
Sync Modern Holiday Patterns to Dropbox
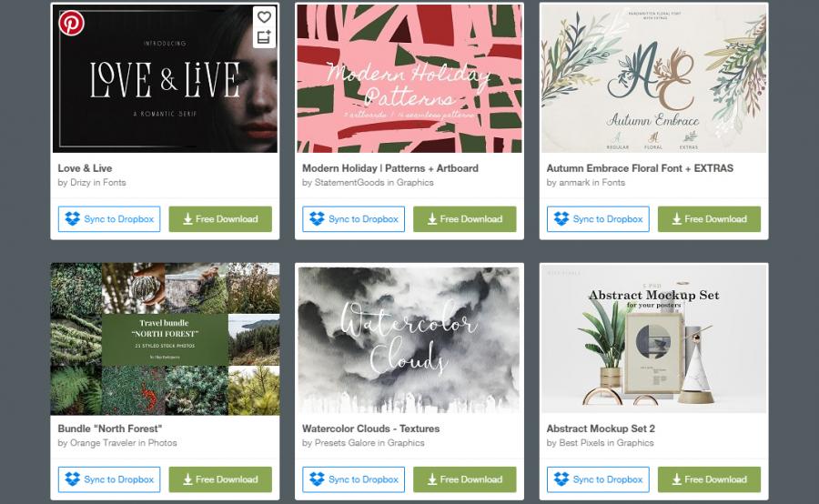[354, 219]
